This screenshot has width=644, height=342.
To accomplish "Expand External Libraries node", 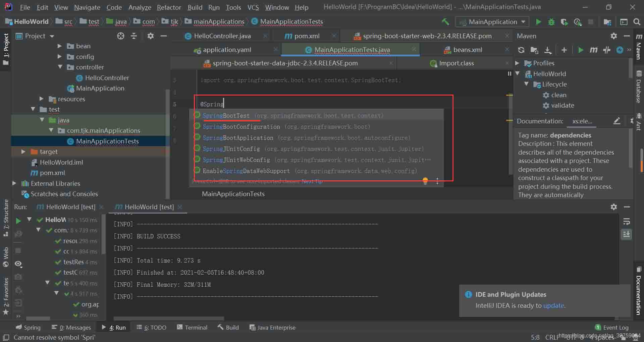I will (14, 183).
